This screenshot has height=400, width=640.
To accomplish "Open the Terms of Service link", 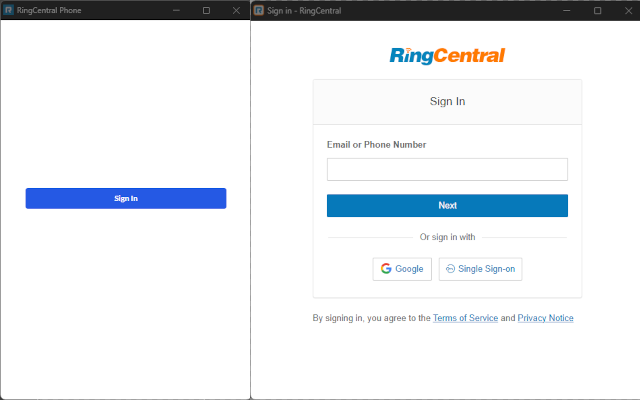I will pos(465,318).
